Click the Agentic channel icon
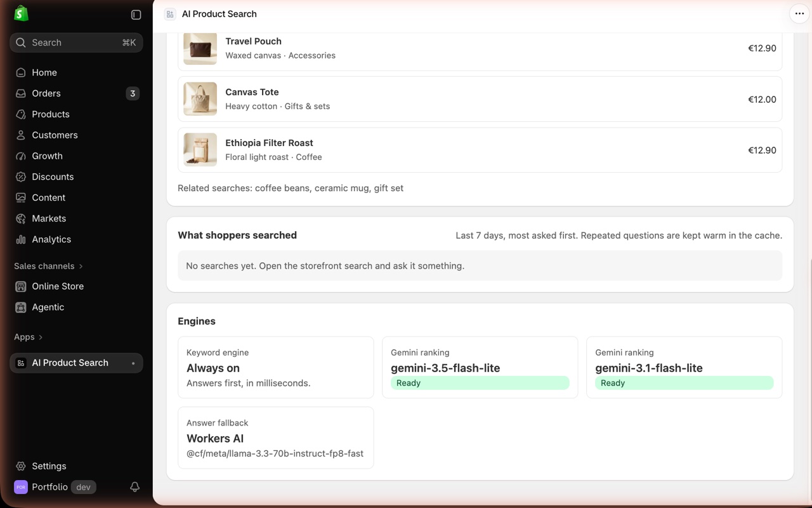The width and height of the screenshot is (812, 508). pos(21,307)
